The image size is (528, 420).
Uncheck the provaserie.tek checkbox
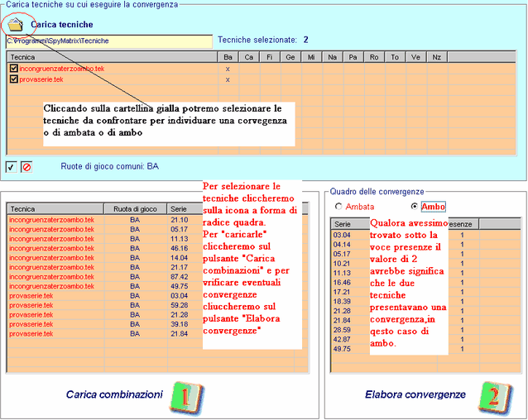pos(13,79)
